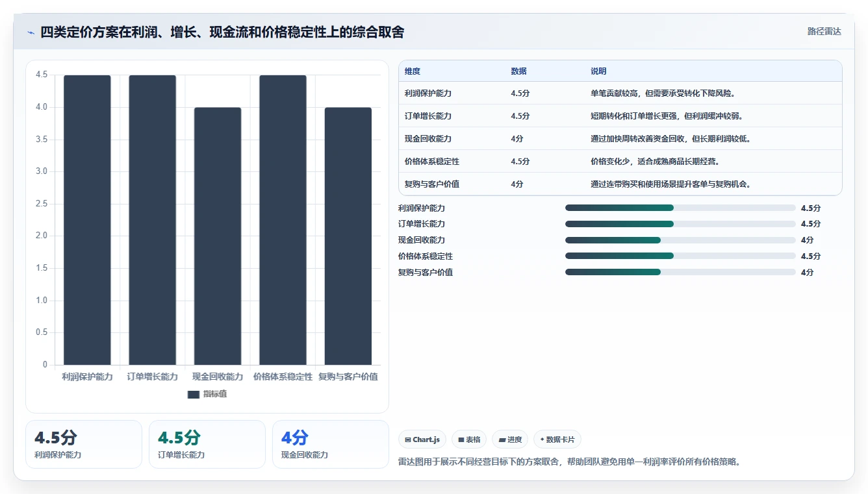Click the 价格体系稳定性 table row name
The height and width of the screenshot is (494, 868).
[432, 162]
